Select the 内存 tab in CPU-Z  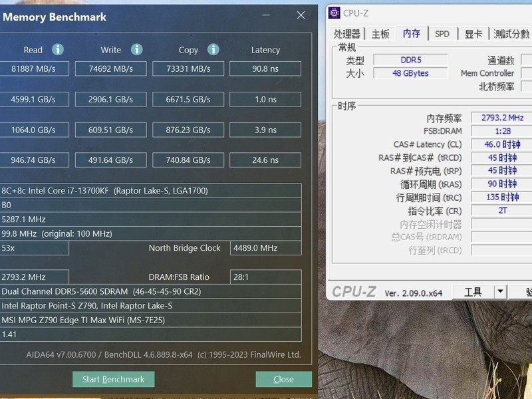[x=412, y=33]
